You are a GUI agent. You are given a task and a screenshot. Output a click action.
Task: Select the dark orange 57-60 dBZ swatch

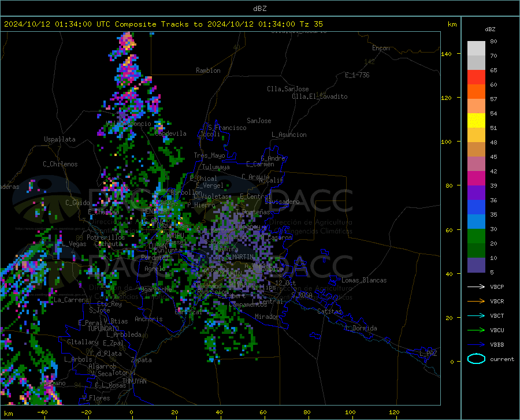tap(476, 91)
